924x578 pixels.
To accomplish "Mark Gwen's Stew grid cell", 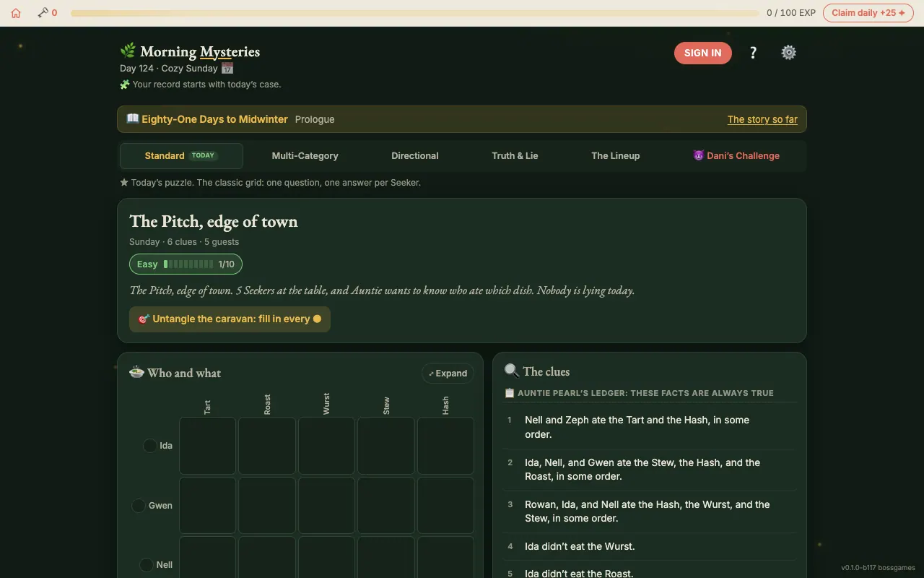I will click(386, 506).
